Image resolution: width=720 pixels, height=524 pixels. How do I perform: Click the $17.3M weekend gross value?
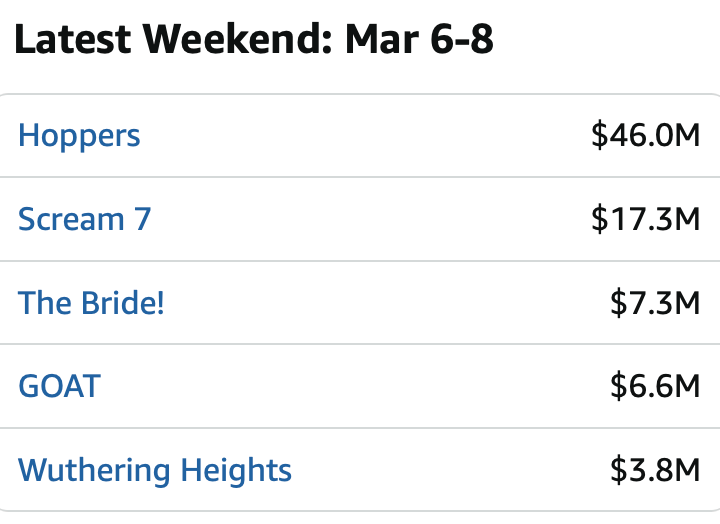646,219
